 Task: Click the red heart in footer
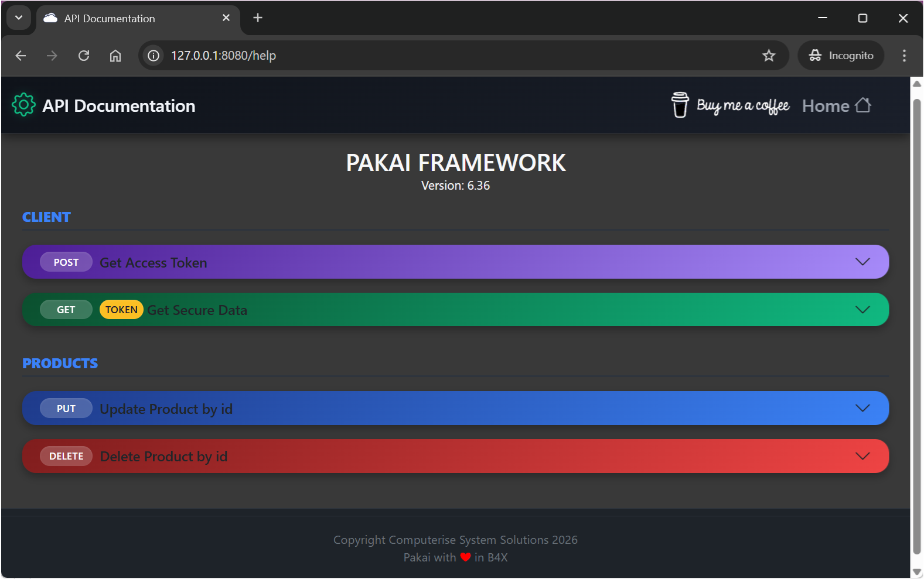tap(466, 557)
